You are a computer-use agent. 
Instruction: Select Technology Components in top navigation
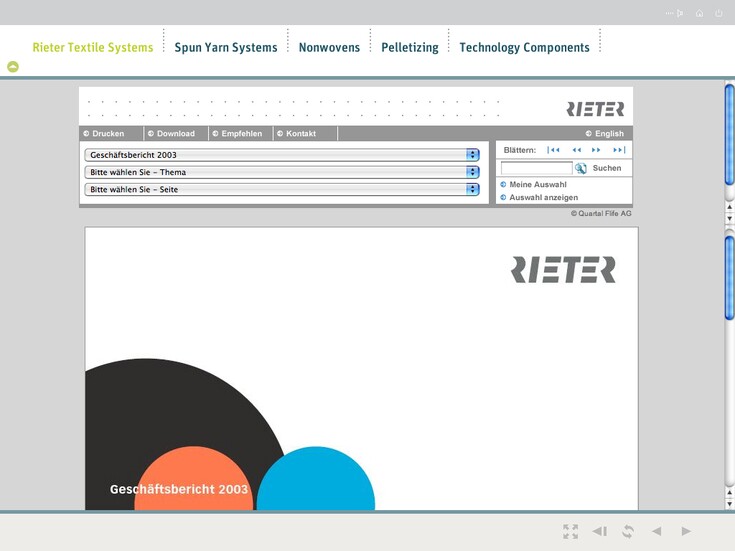click(x=524, y=47)
